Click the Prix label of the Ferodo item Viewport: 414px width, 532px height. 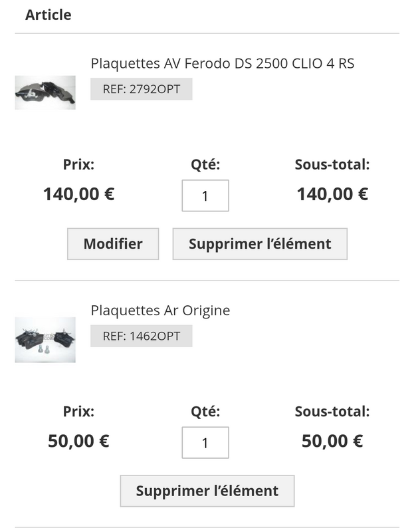(x=79, y=165)
